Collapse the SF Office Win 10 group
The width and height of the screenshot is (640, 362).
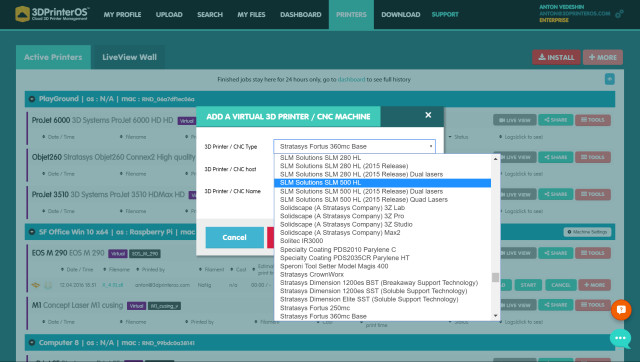pos(32,232)
